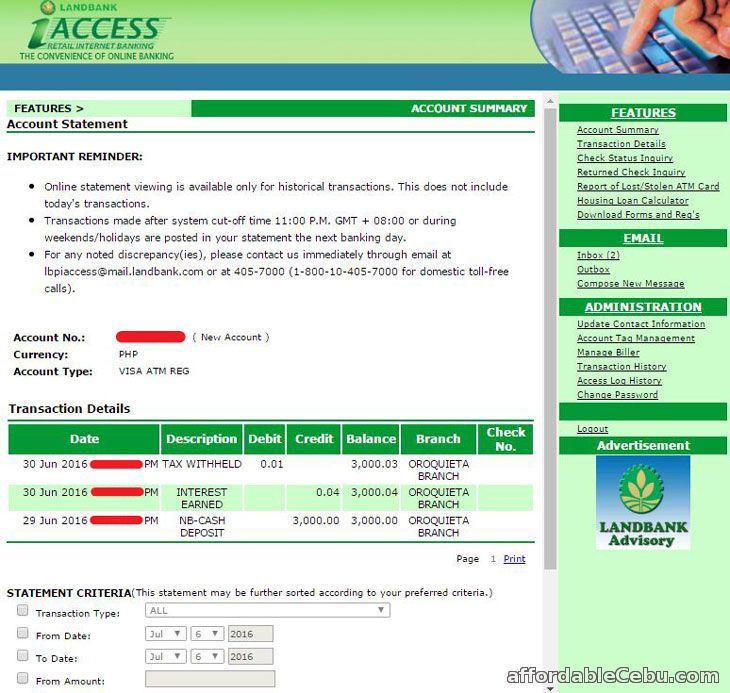
Task: Print the account statement
Action: [514, 559]
